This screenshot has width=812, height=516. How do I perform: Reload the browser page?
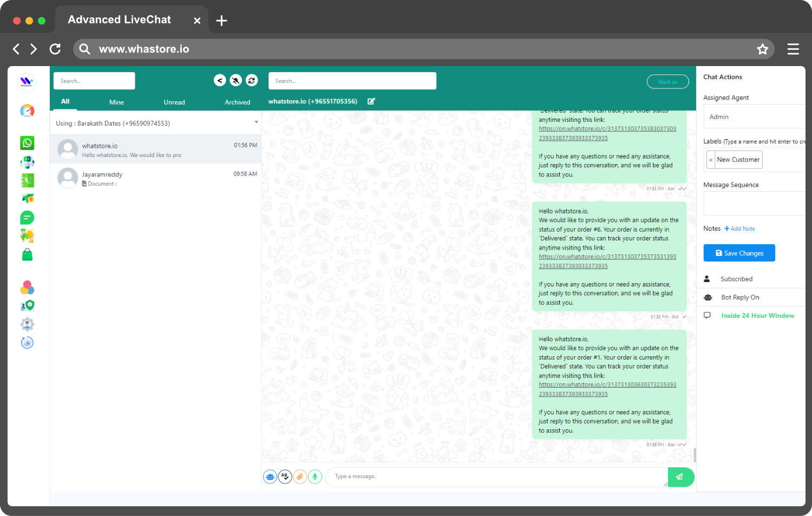[x=55, y=49]
